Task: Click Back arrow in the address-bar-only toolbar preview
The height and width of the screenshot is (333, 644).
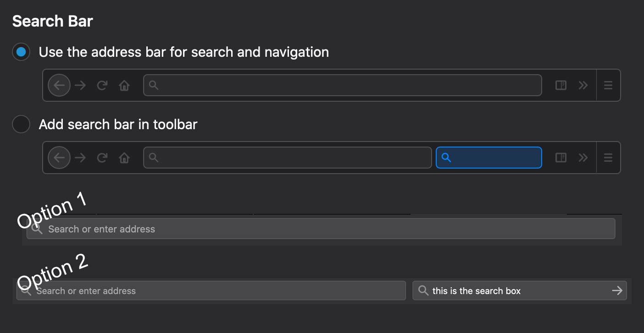Action: (59, 85)
